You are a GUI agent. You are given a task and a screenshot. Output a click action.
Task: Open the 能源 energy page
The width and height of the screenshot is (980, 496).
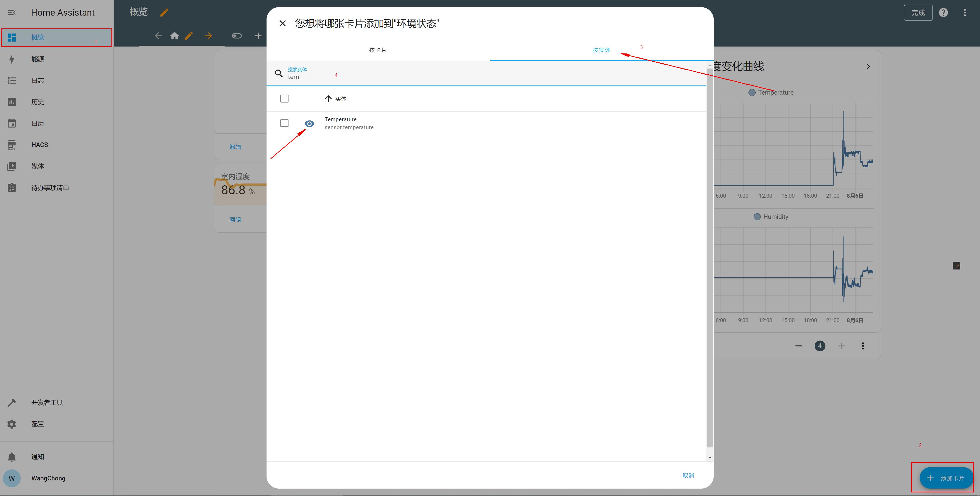pyautogui.click(x=57, y=59)
